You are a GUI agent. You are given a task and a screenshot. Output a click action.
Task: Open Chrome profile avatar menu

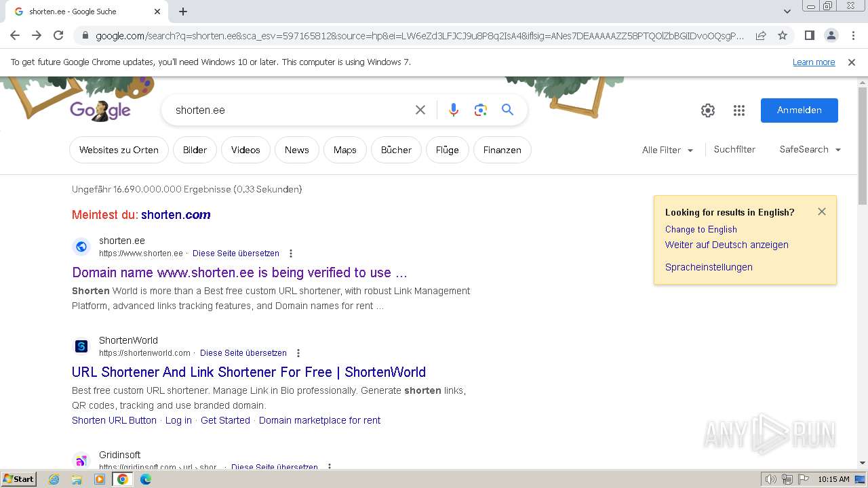point(831,35)
